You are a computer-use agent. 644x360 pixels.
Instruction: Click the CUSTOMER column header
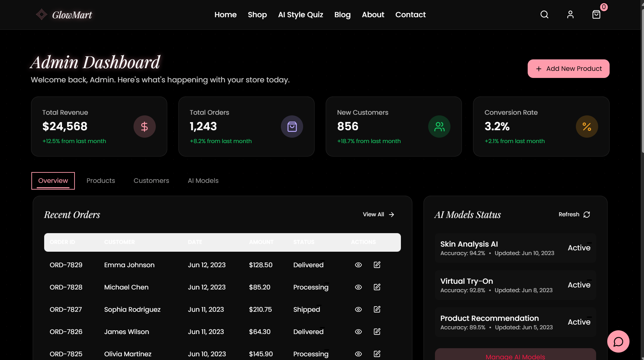pyautogui.click(x=119, y=242)
